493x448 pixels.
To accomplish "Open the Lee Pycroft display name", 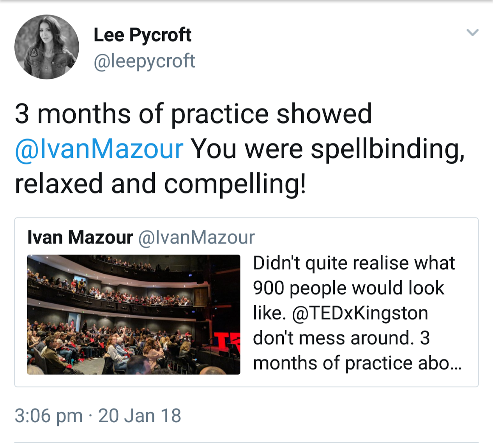I will [x=142, y=35].
